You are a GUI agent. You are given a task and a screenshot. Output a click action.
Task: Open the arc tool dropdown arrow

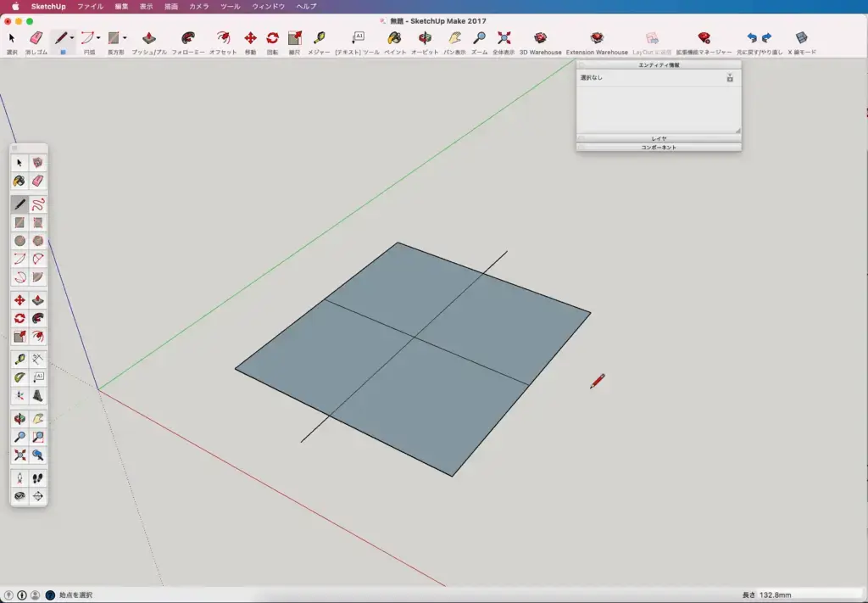(98, 38)
